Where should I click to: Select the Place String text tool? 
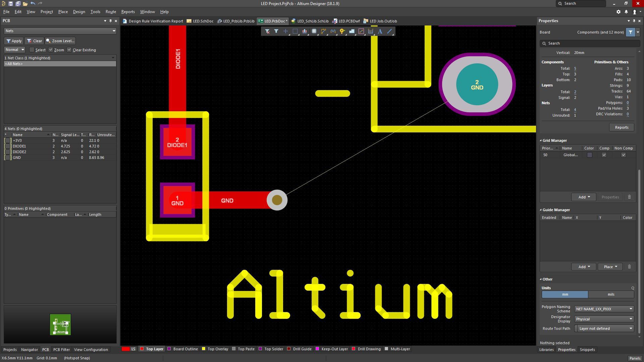pyautogui.click(x=380, y=31)
